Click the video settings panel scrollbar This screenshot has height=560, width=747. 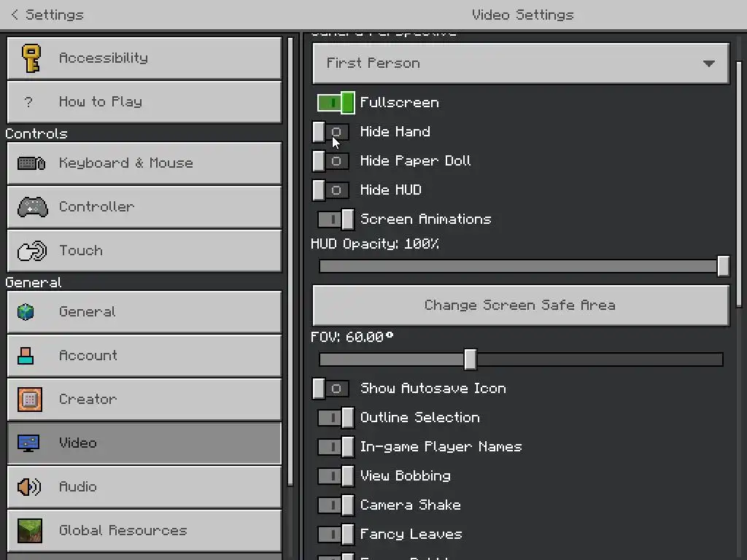tap(740, 184)
